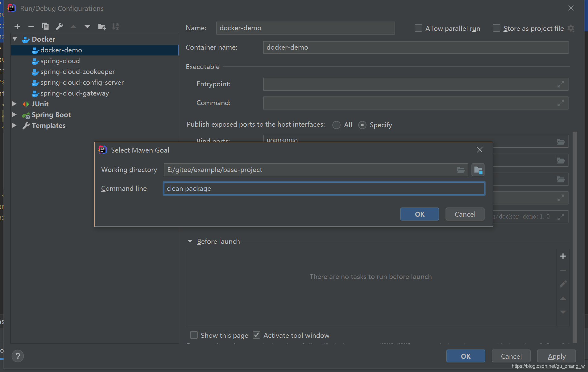
Task: Move configuration up in the list toolbar
Action: 73,27
